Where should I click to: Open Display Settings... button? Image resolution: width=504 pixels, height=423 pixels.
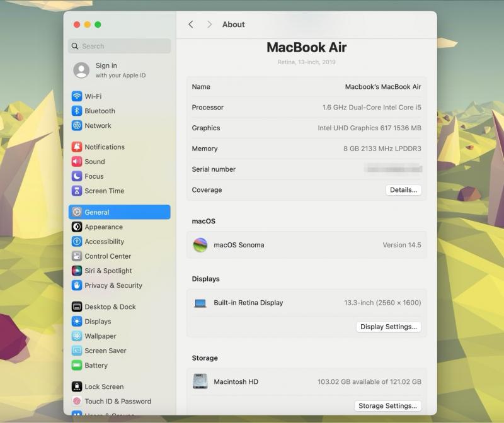388,327
